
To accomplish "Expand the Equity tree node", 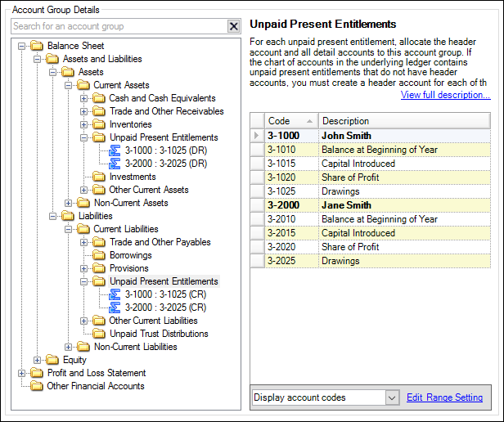I will [x=36, y=360].
